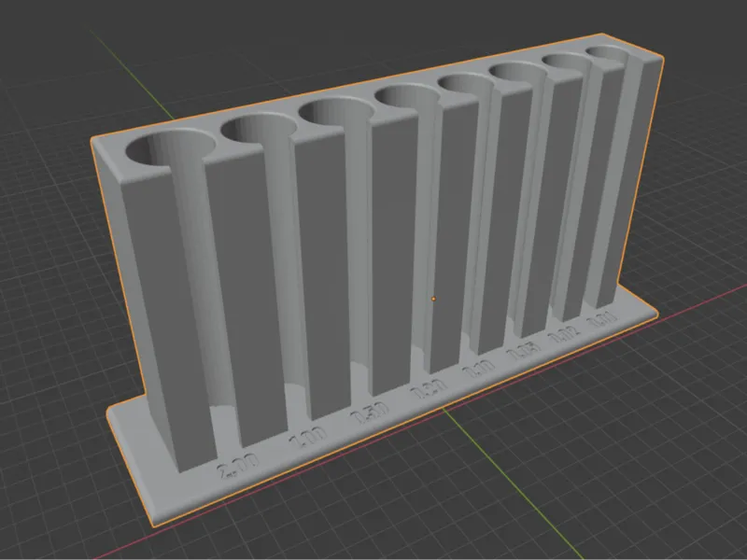Click the smallest circular hole on top

point(607,53)
